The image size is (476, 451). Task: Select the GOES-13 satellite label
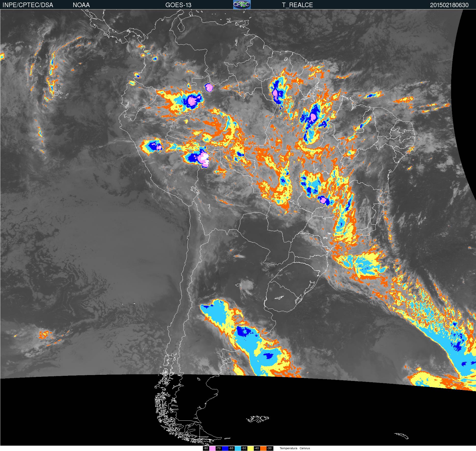pyautogui.click(x=178, y=5)
